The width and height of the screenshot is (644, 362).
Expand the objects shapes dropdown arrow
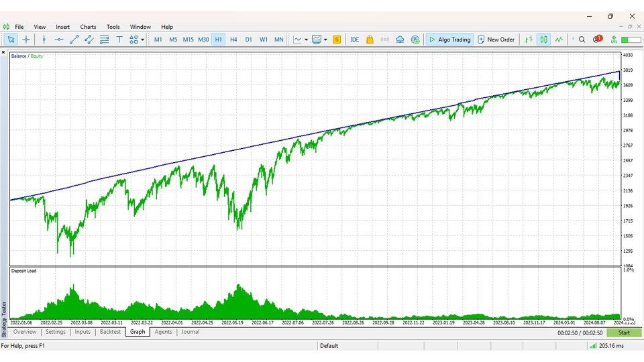(142, 40)
